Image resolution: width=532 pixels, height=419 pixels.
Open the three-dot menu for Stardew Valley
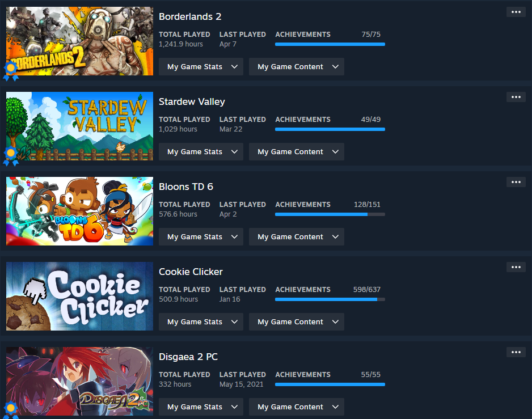click(x=516, y=97)
